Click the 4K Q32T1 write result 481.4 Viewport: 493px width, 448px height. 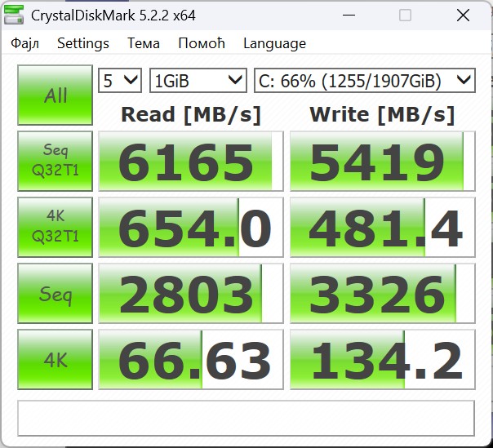pyautogui.click(x=382, y=227)
